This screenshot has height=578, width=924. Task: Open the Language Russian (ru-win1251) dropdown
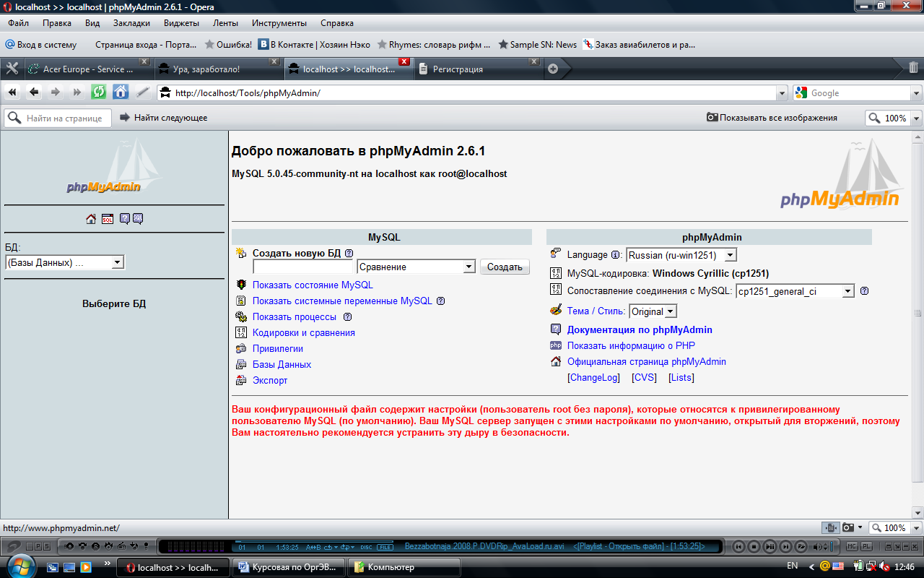click(681, 255)
